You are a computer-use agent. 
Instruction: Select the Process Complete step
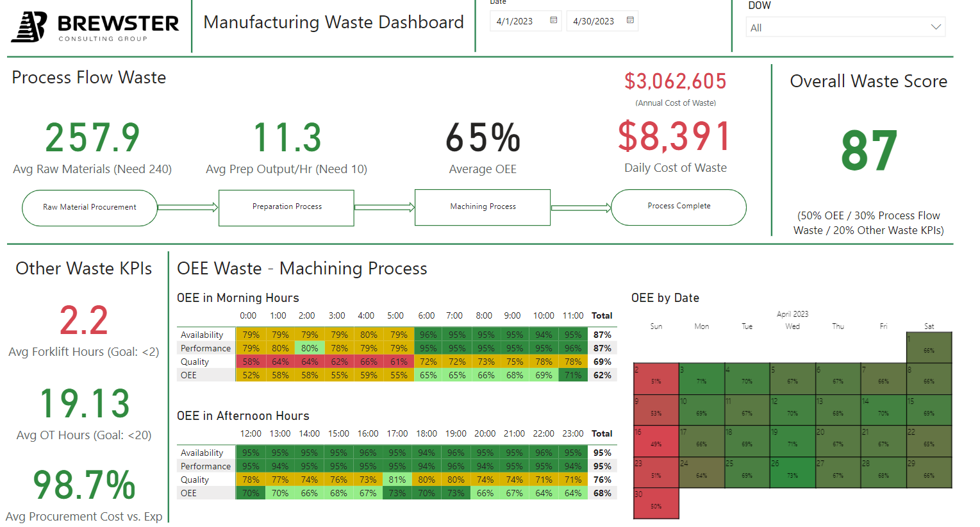coord(679,206)
